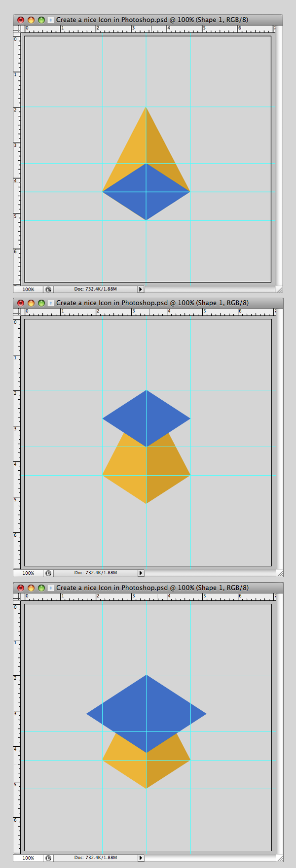Click the small blue diamond in middle window canvas
This screenshot has height=868, width=296.
(146, 418)
